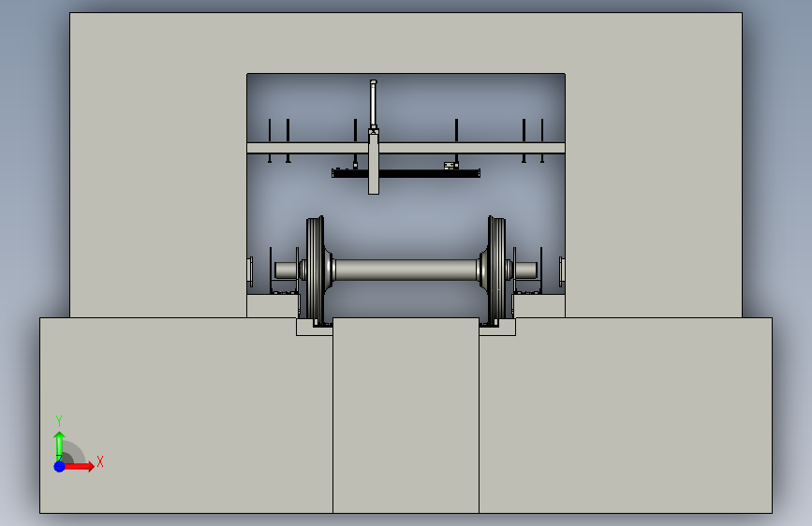Click the blue Z axis ball of the triad
The width and height of the screenshot is (812, 526).
(x=60, y=466)
